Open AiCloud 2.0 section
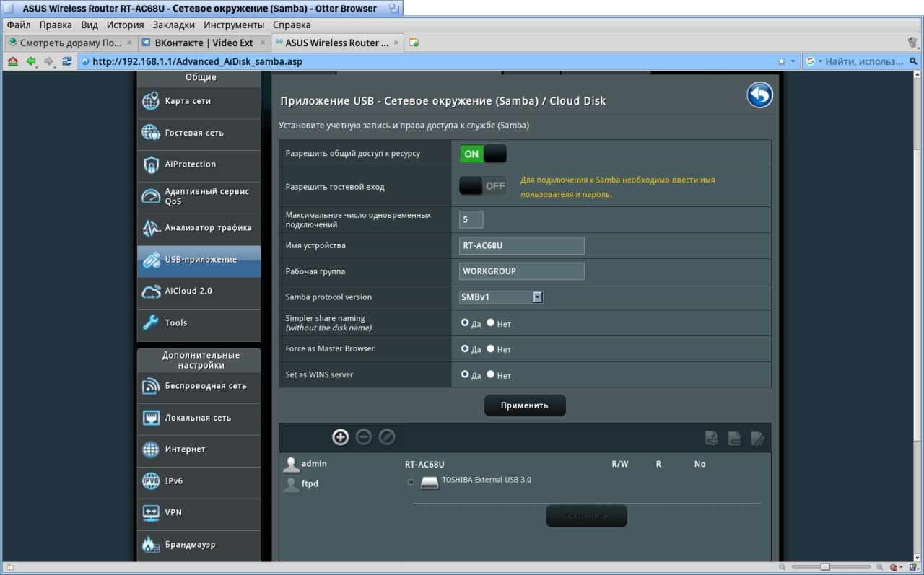This screenshot has height=575, width=924. click(199, 292)
